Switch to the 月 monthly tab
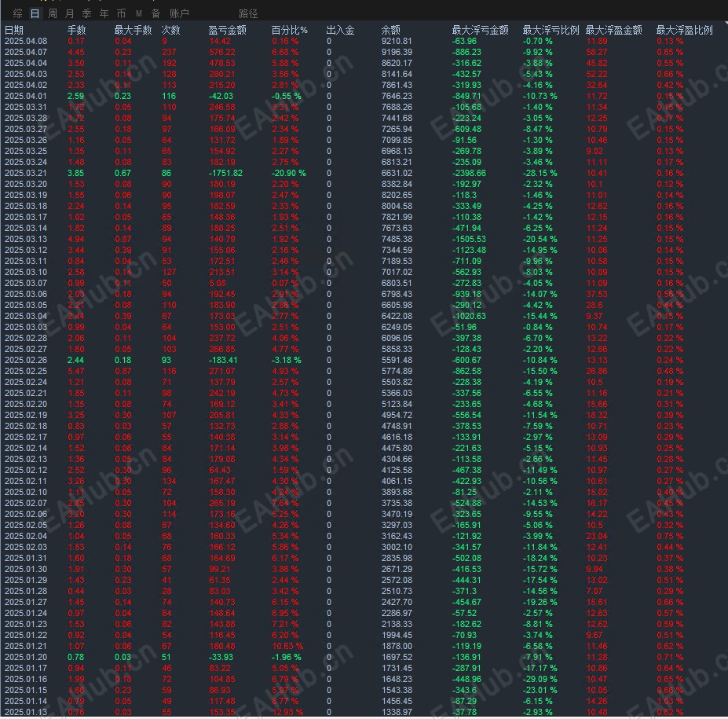 pos(70,14)
